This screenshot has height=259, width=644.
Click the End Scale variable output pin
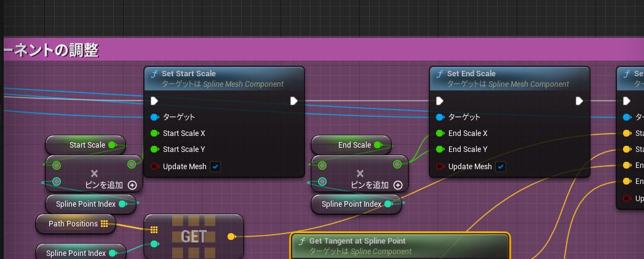click(x=378, y=145)
